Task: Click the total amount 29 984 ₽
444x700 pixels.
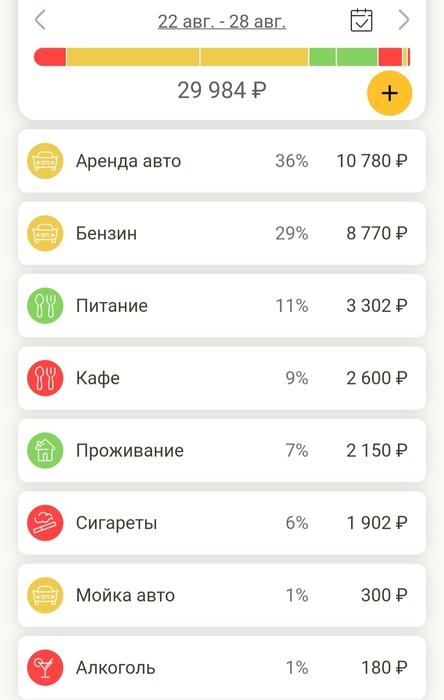Action: pos(222,90)
